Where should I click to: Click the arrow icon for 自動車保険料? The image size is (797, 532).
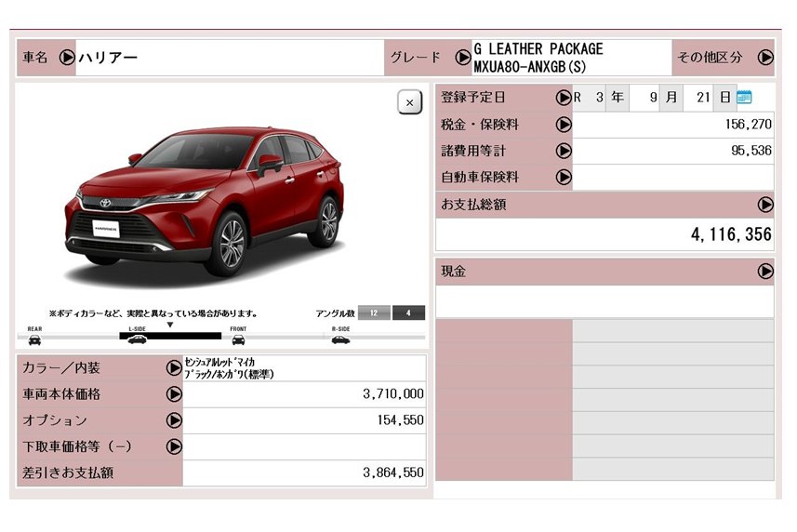pyautogui.click(x=563, y=176)
